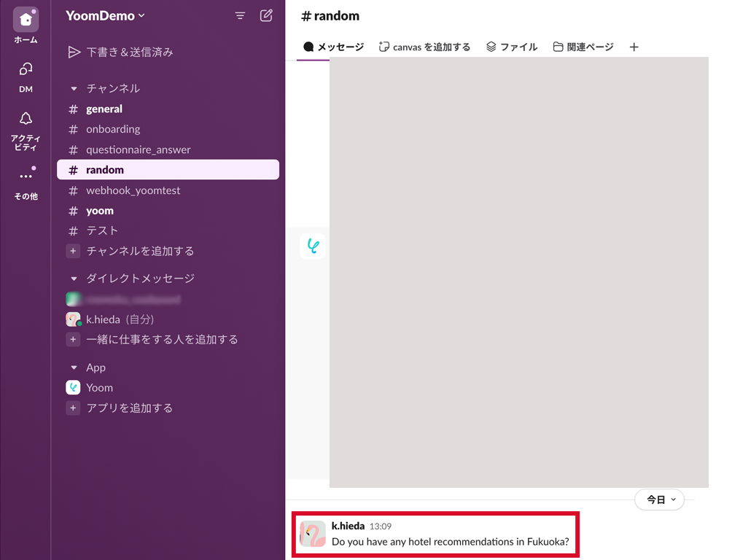Click チャンネルを追加する plus button

(x=73, y=251)
